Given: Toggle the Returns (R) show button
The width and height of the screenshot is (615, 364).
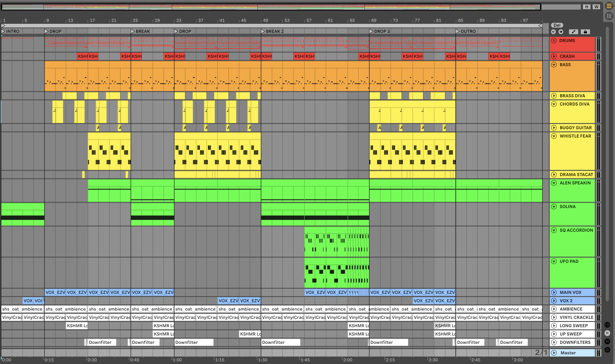Looking at the screenshot, I should [607, 333].
